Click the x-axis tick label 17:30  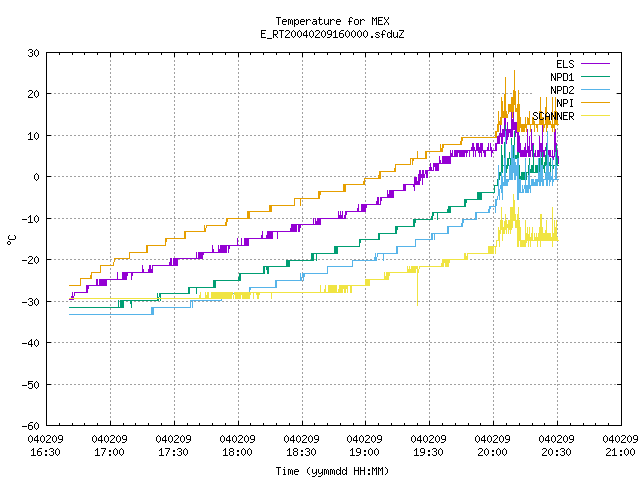173,452
